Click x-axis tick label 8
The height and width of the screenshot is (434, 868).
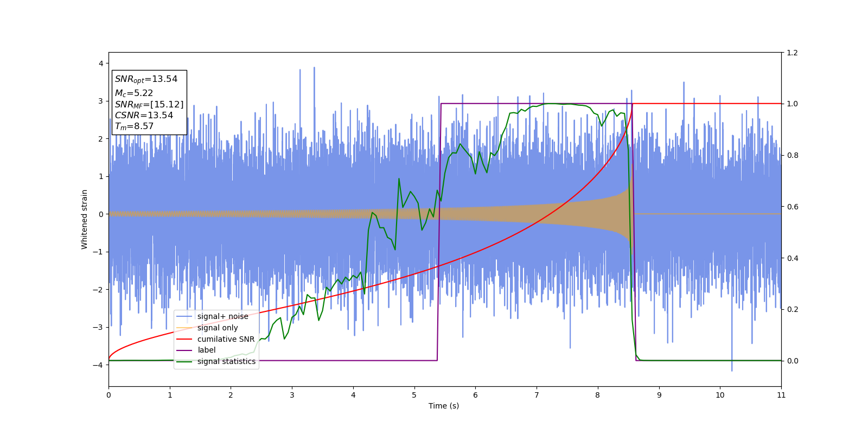click(598, 395)
